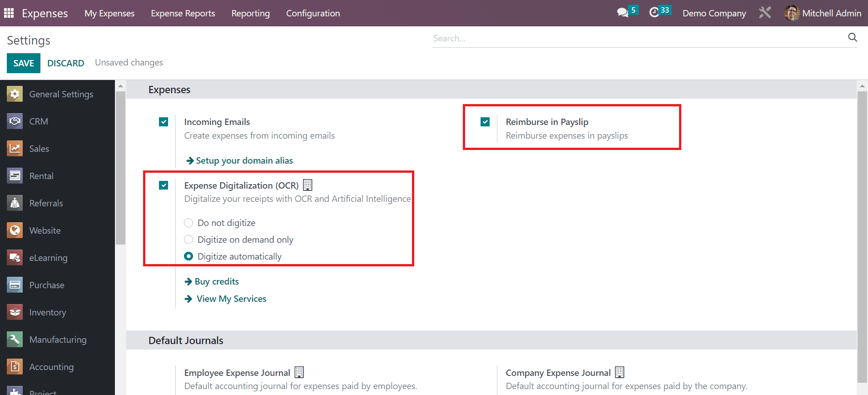Open the Mitchell Admin user menu
Viewport: 868px width, 395px height.
point(823,13)
